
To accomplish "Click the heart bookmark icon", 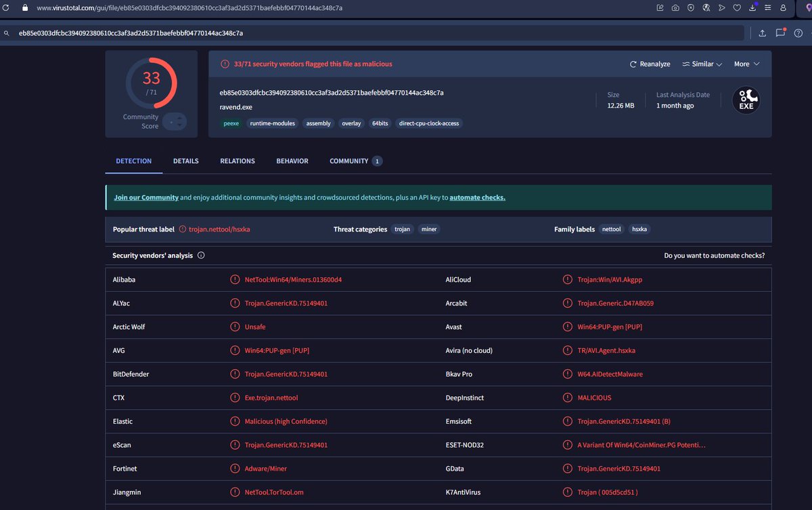I will (x=737, y=7).
